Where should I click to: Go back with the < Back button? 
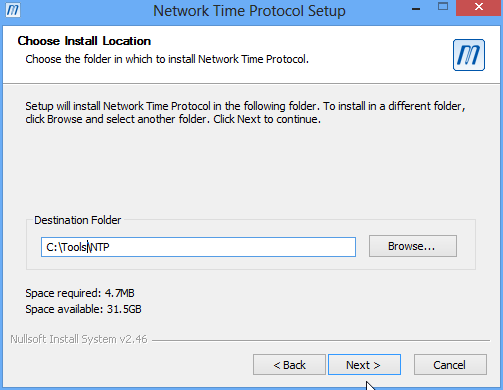point(289,365)
